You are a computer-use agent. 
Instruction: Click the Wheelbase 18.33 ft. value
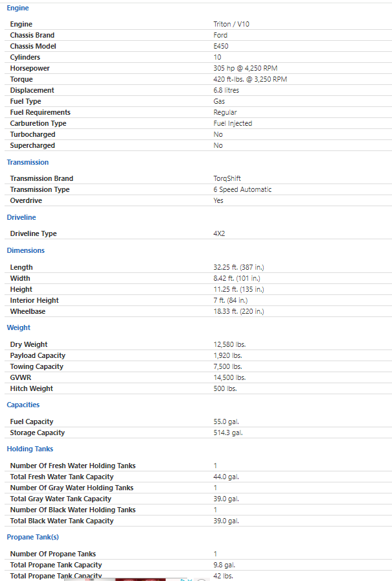238,311
